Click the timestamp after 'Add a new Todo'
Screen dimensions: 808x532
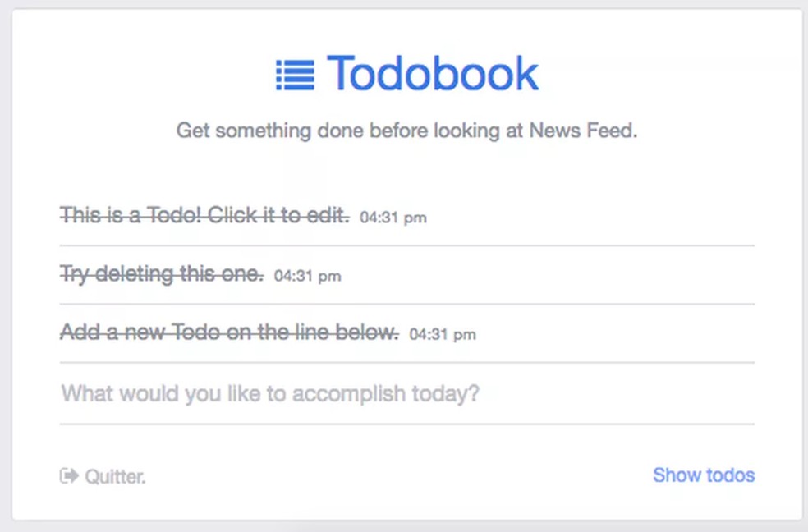click(x=443, y=335)
